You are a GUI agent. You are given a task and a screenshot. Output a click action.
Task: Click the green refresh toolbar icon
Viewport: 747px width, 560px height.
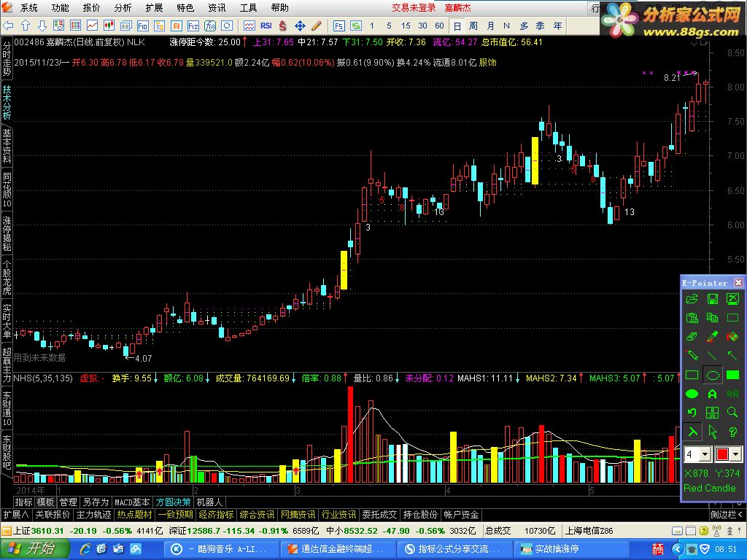coord(355,26)
